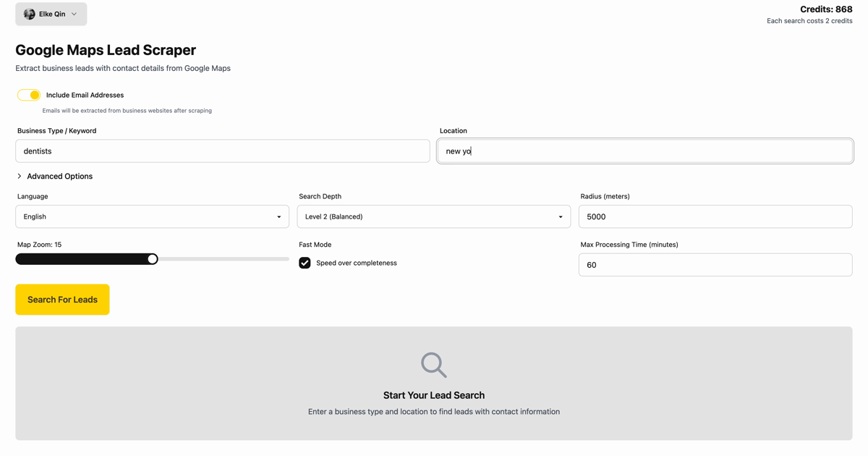Image resolution: width=868 pixels, height=456 pixels.
Task: Click the 'Each search costs 2 credits' note
Action: 809,21
